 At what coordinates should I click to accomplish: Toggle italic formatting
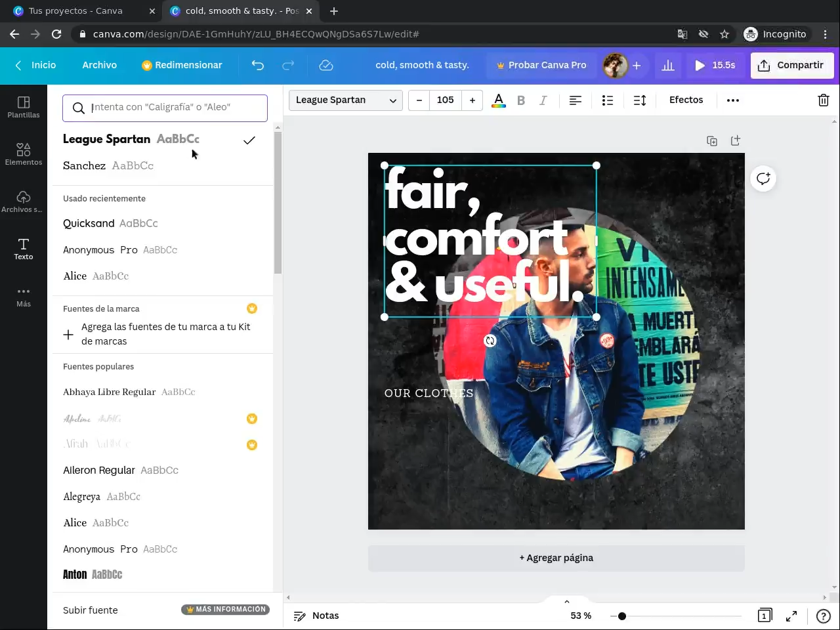click(x=543, y=100)
